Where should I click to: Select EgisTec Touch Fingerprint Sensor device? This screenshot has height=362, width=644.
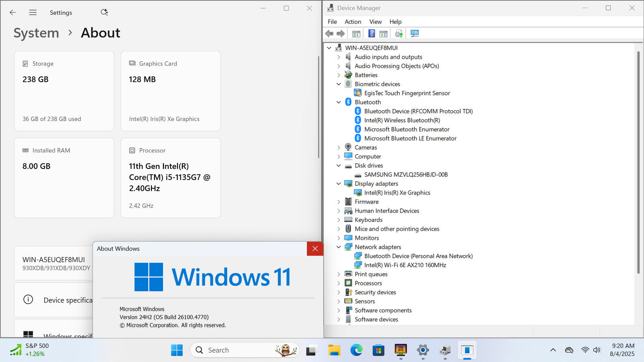click(x=407, y=93)
